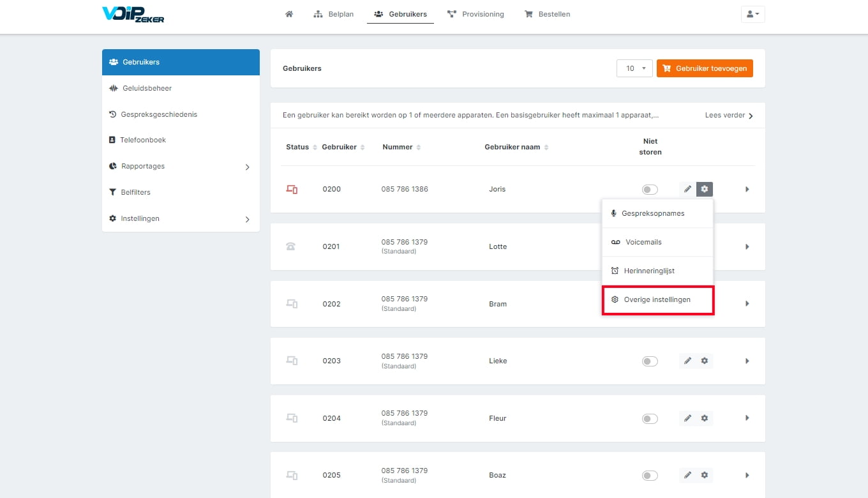The width and height of the screenshot is (868, 498).
Task: Open the page size dropdown showing 10
Action: (634, 68)
